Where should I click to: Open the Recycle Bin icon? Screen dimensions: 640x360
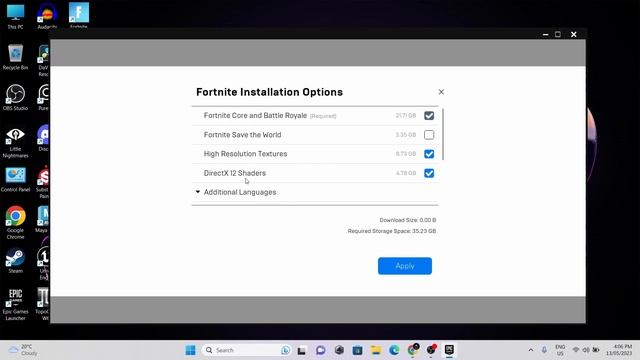coord(16,57)
